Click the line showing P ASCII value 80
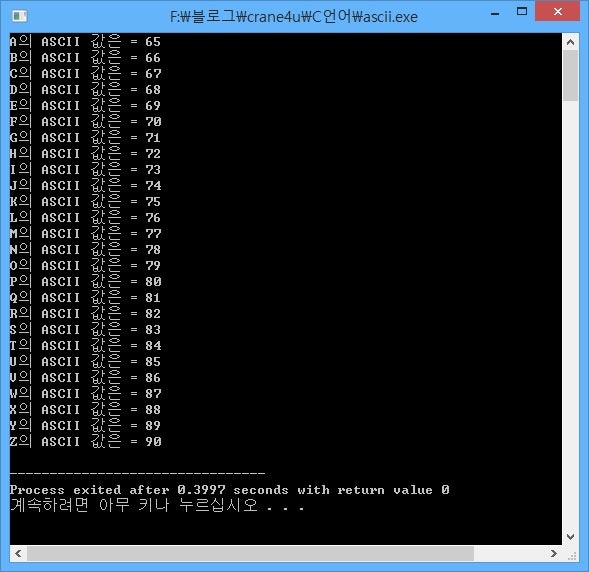 [86, 281]
